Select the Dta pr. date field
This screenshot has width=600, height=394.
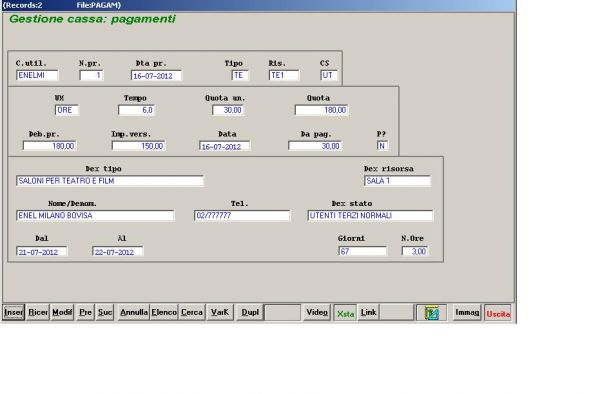point(156,76)
